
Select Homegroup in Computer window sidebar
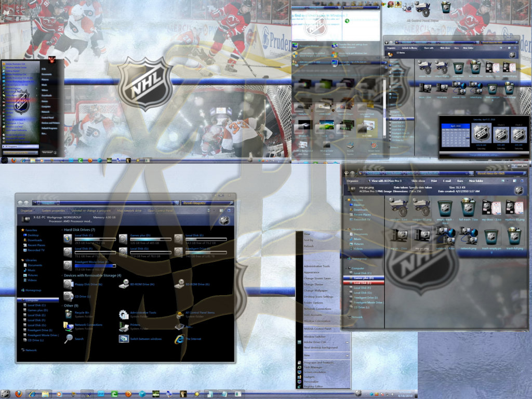click(31, 290)
